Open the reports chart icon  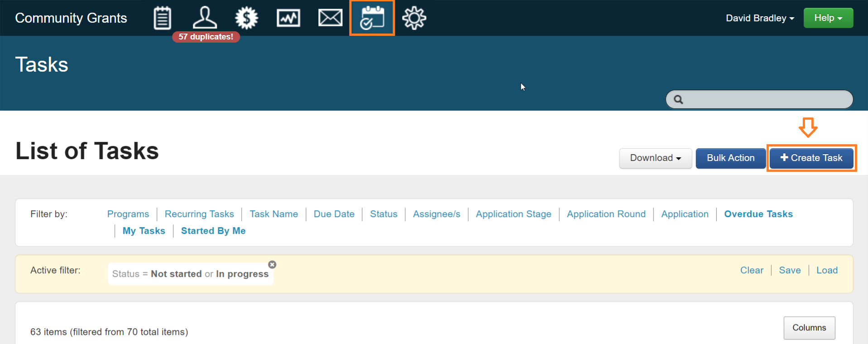point(288,18)
